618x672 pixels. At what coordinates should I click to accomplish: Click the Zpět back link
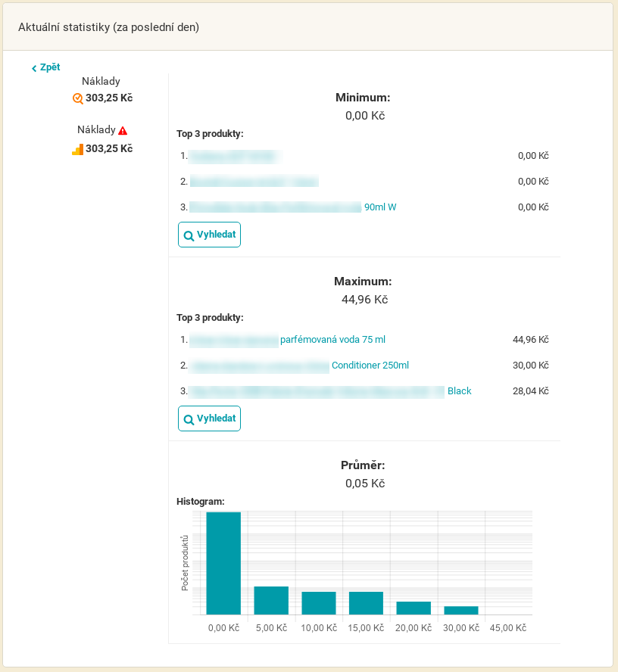pyautogui.click(x=46, y=67)
